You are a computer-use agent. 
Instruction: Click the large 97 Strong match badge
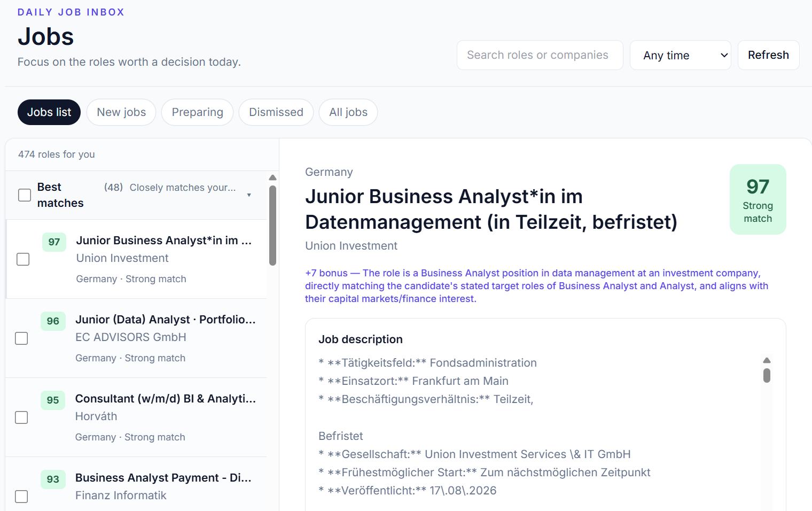tap(758, 199)
